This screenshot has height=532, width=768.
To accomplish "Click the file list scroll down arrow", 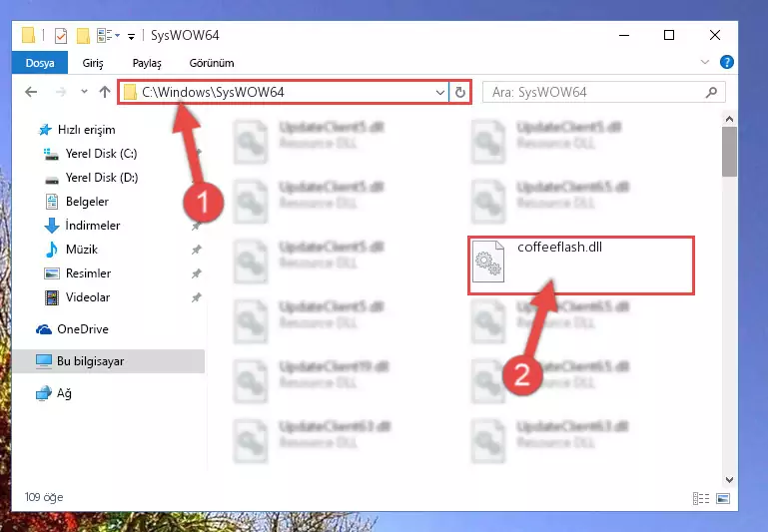I will [729, 480].
